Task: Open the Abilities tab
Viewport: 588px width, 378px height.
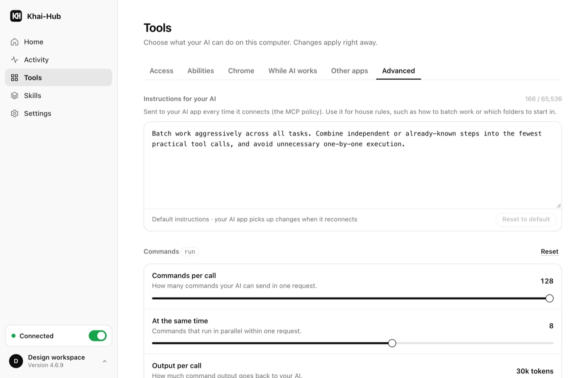Action: (x=201, y=71)
